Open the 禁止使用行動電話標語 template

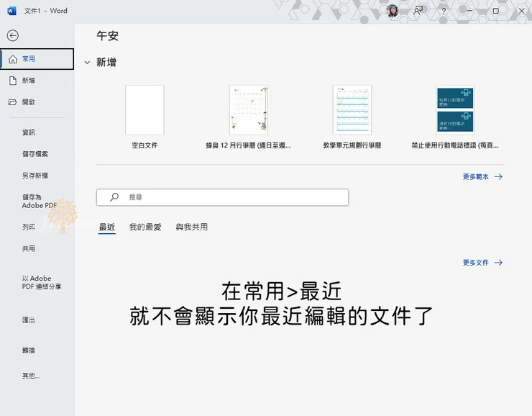[x=455, y=117]
